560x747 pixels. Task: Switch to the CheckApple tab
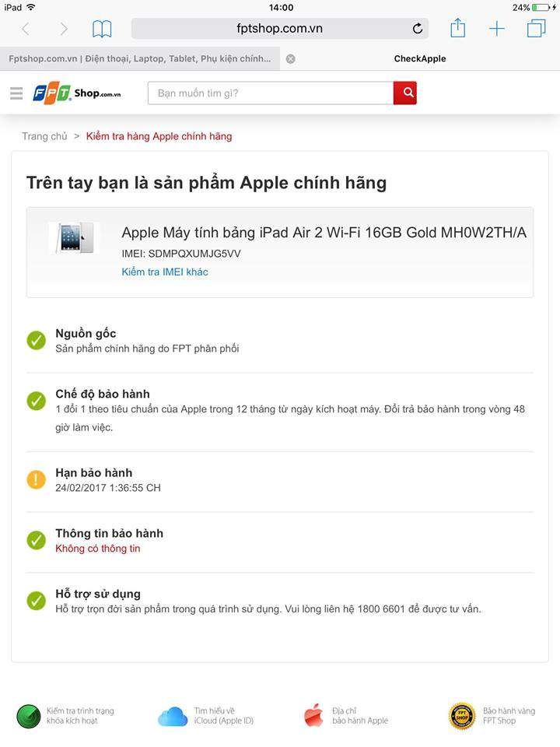[x=420, y=58]
